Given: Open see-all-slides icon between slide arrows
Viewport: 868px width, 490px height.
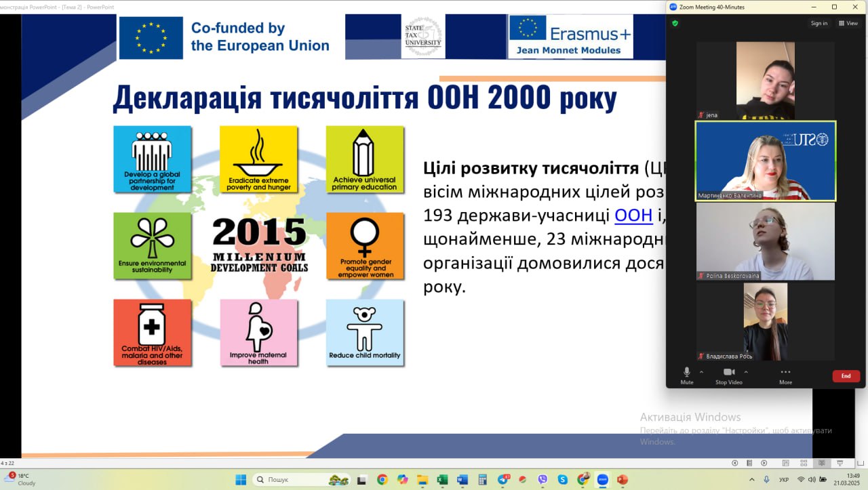Looking at the screenshot, I should pos(749,463).
